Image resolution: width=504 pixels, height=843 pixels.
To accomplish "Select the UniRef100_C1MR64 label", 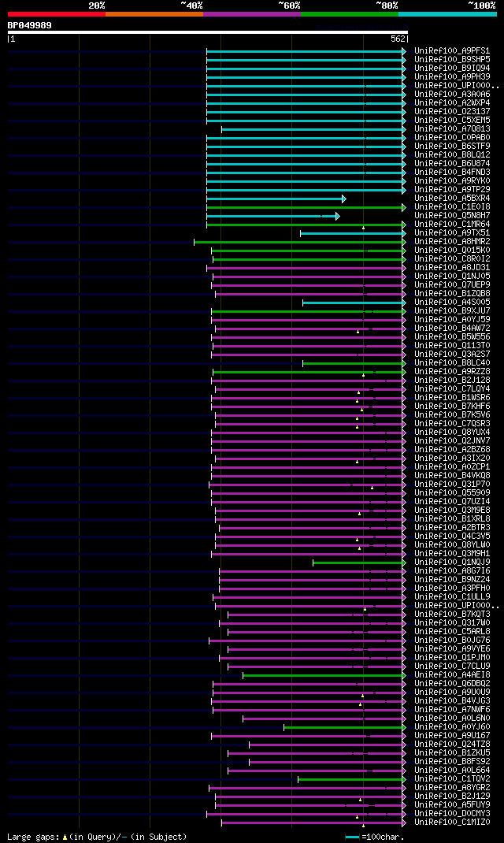I will click(x=452, y=225).
